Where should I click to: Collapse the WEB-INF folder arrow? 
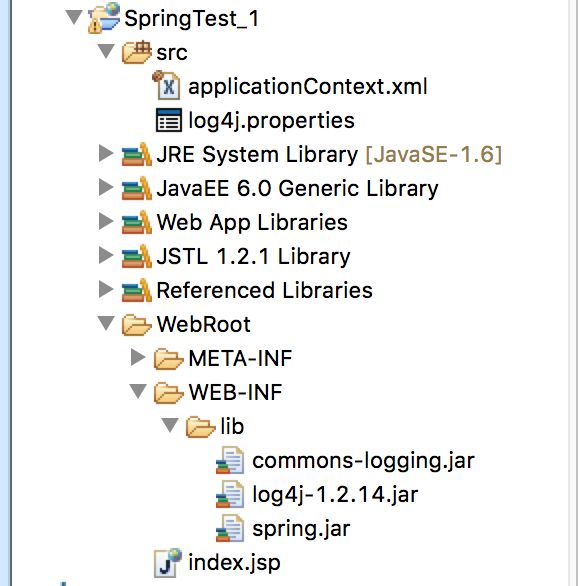[138, 391]
